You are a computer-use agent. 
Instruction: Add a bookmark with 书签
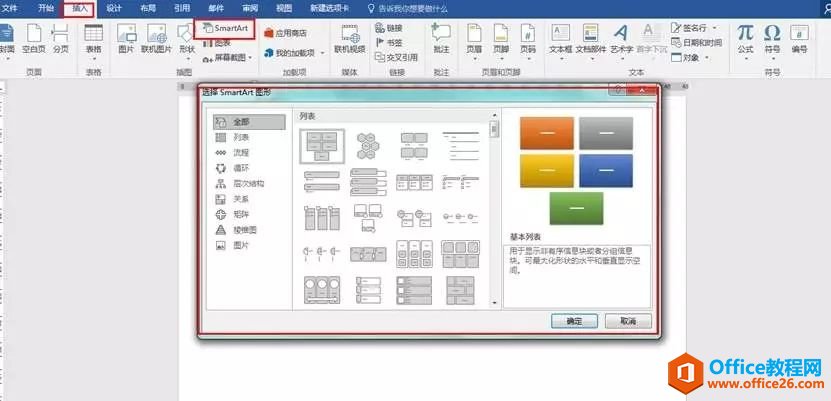(x=388, y=42)
